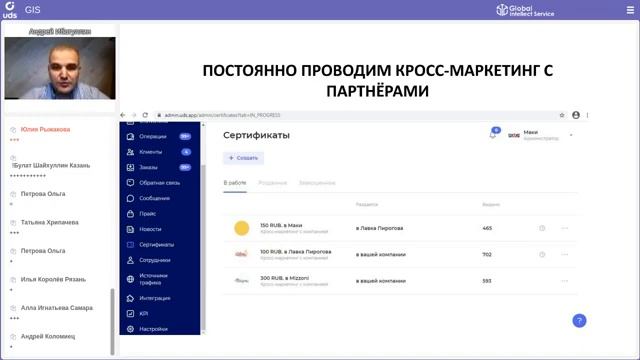Click the Создать button
The height and width of the screenshot is (360, 640).
pyautogui.click(x=243, y=158)
